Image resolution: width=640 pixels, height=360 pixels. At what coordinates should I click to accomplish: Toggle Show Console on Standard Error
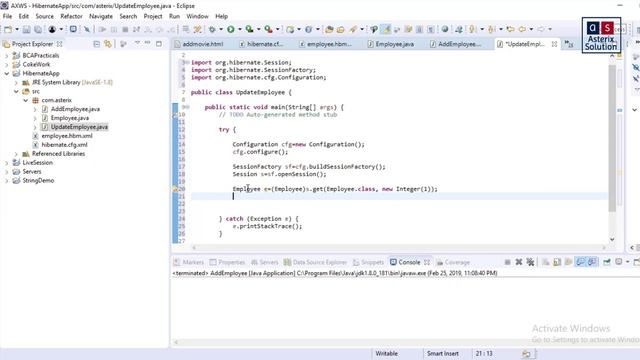(592, 262)
